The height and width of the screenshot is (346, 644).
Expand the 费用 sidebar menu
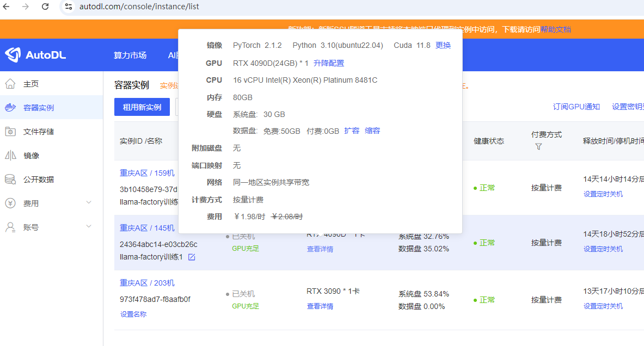tap(89, 203)
